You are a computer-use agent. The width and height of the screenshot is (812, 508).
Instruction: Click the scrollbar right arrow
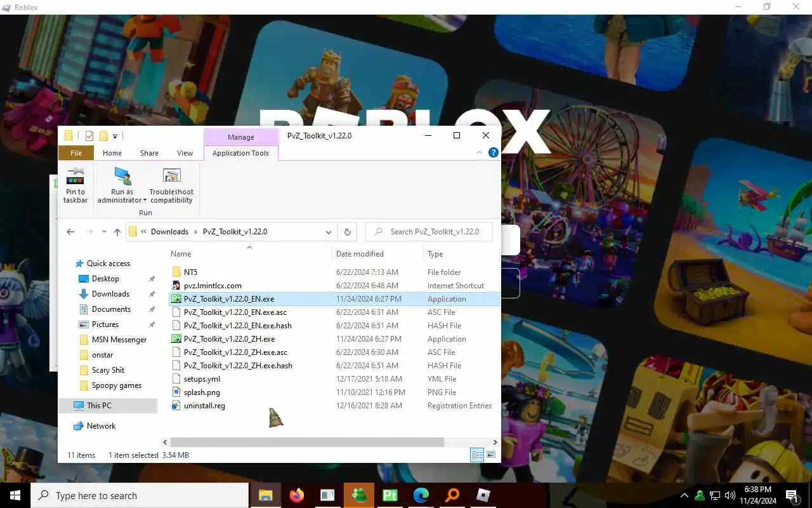[495, 442]
